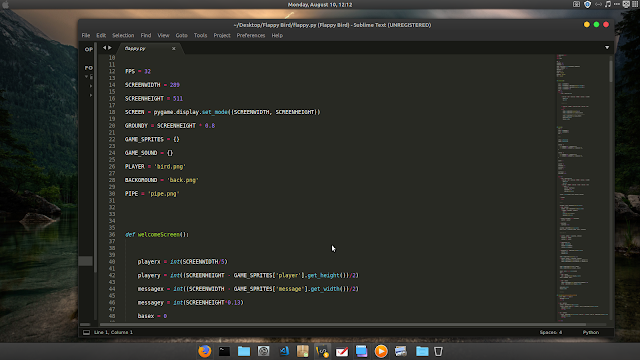The width and height of the screenshot is (640, 360).
Task: Click the 'pipe.png' string
Action: (x=163, y=193)
